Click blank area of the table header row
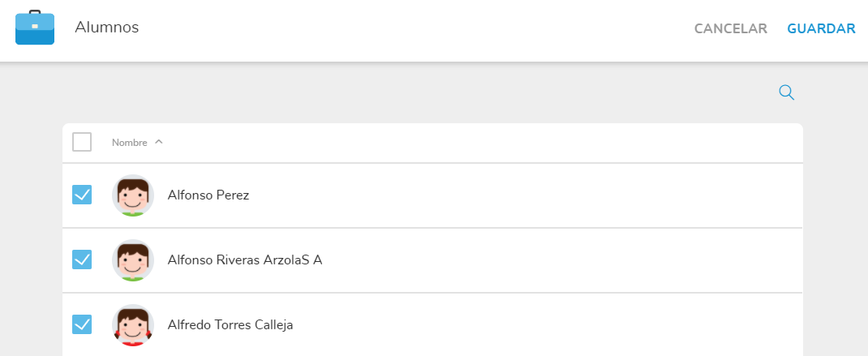 pyautogui.click(x=487, y=143)
